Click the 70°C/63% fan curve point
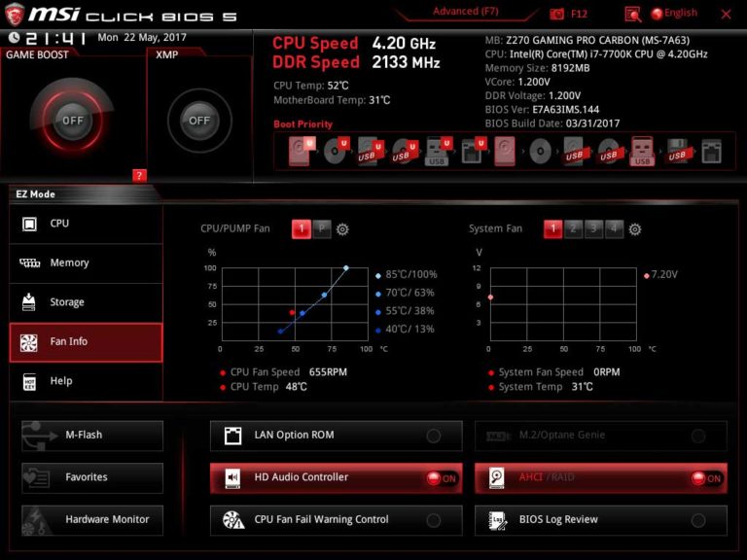 (x=325, y=296)
